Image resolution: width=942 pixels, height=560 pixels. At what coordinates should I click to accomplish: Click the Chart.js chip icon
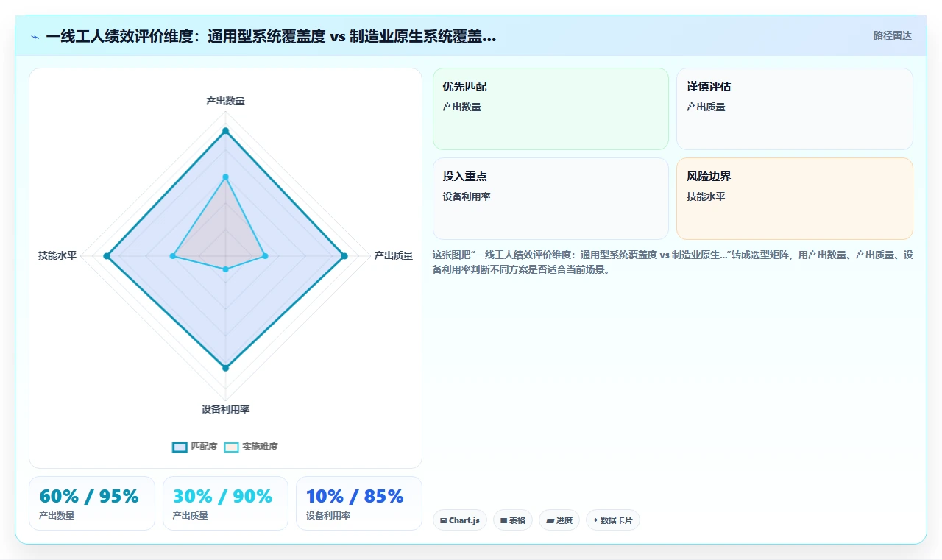click(x=443, y=520)
